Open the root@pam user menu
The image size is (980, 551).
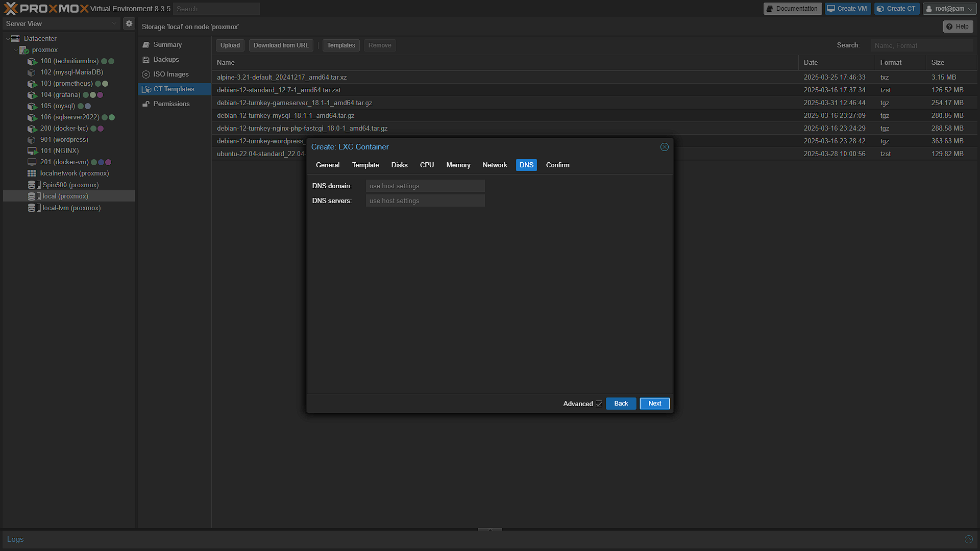(x=949, y=9)
